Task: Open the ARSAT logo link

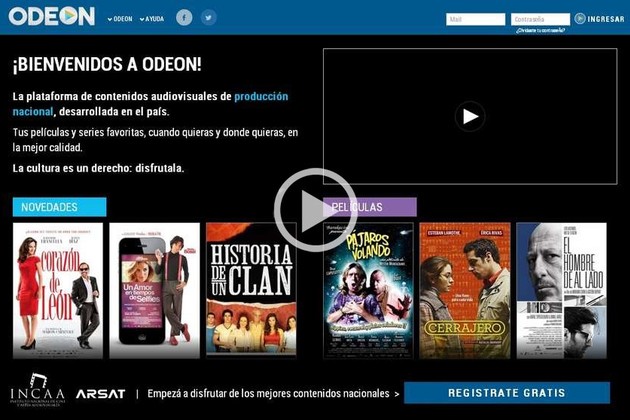Action: coord(100,394)
